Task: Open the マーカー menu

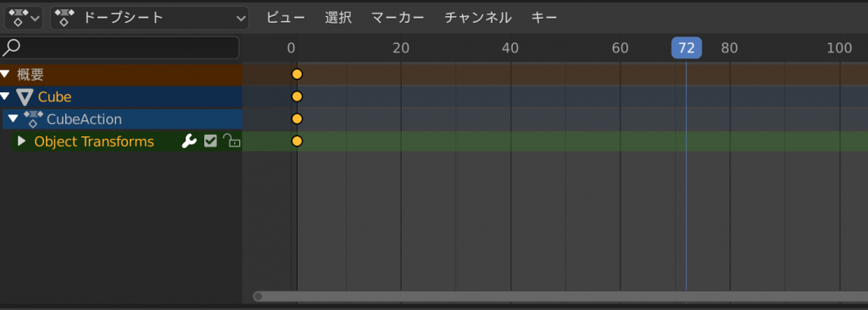Action: point(398,18)
